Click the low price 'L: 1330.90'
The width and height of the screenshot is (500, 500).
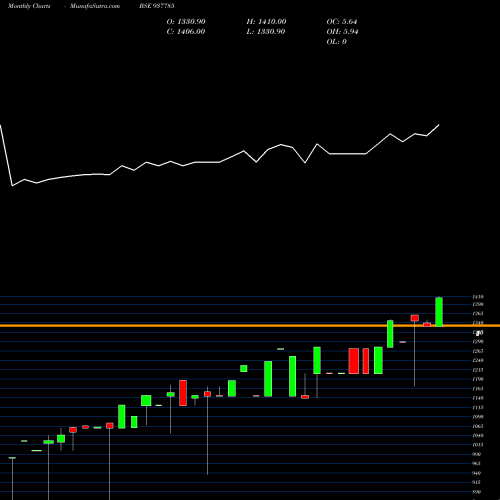pyautogui.click(x=266, y=32)
